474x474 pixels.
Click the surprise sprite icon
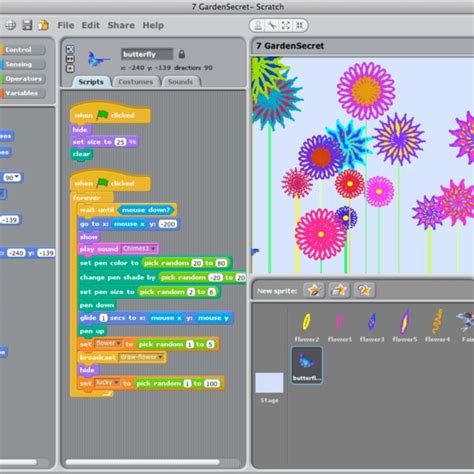364,290
